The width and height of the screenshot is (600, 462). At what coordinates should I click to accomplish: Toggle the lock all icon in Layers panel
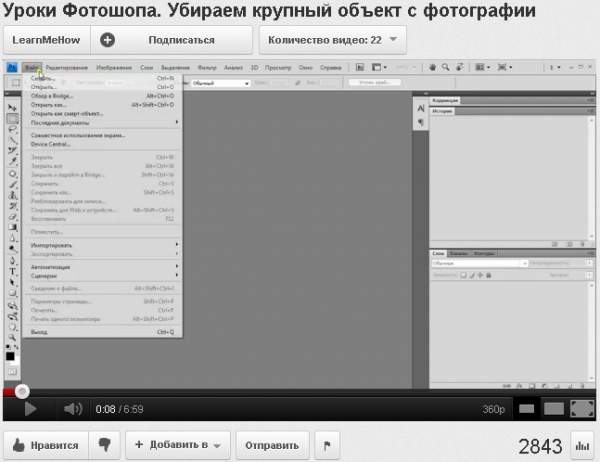click(x=489, y=275)
